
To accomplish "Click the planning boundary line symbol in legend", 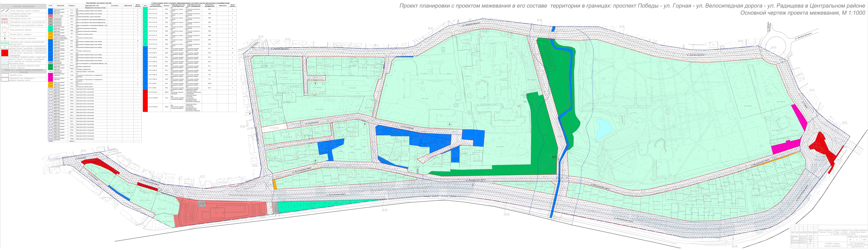I will (x=5, y=11).
